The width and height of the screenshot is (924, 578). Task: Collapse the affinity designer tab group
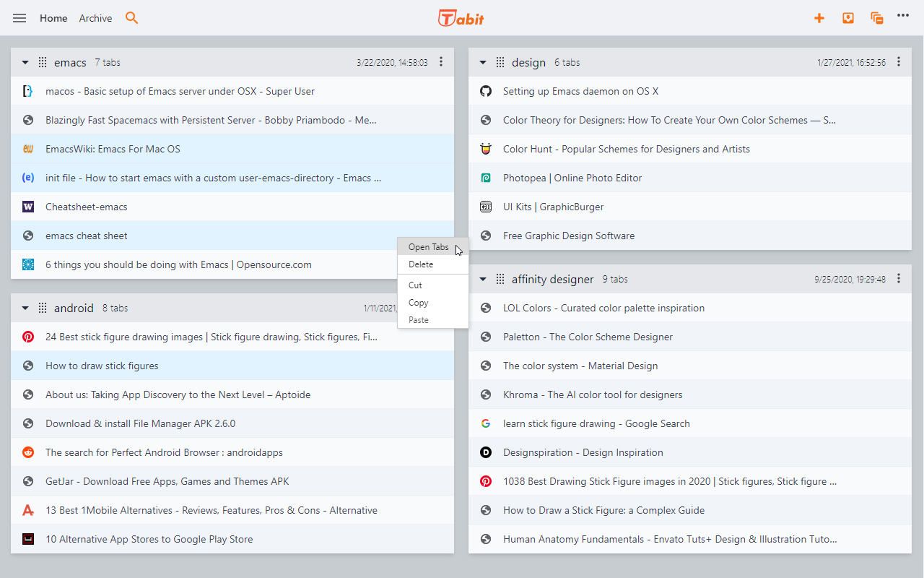click(x=483, y=280)
